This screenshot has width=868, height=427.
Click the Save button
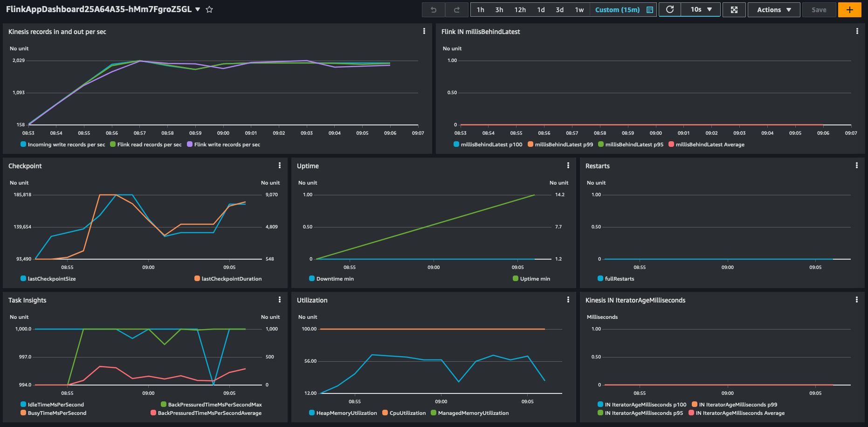click(x=819, y=9)
